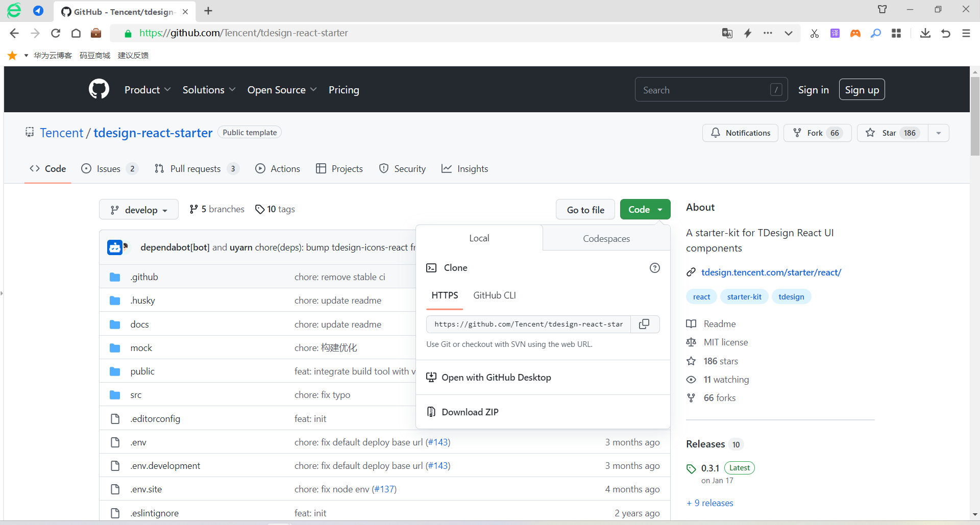Star the repository
This screenshot has width=980, height=525.
[x=893, y=133]
